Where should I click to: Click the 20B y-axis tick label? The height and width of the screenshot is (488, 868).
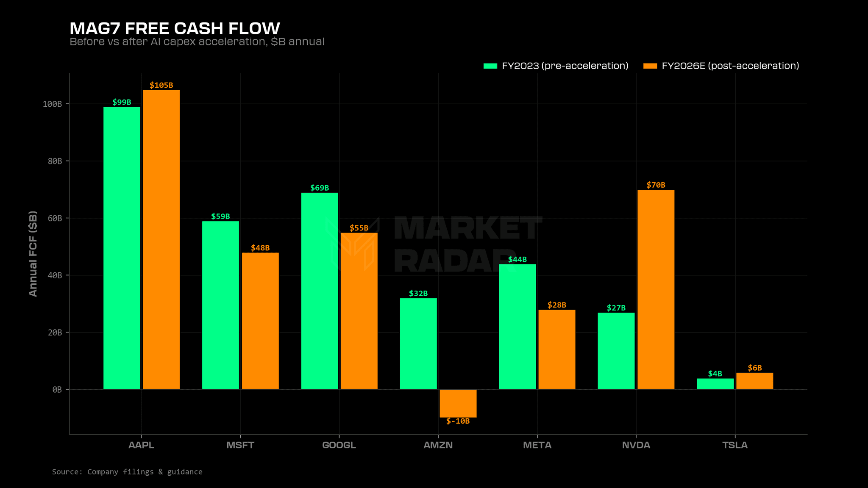[55, 333]
